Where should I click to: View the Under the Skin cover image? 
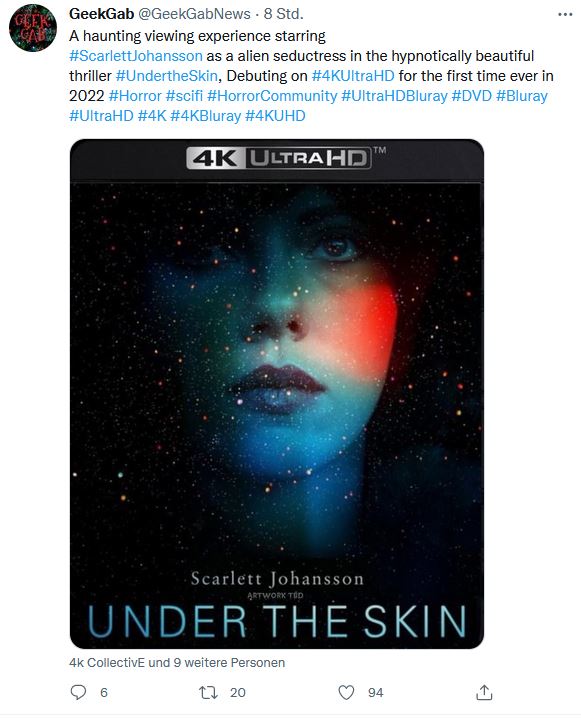click(277, 394)
